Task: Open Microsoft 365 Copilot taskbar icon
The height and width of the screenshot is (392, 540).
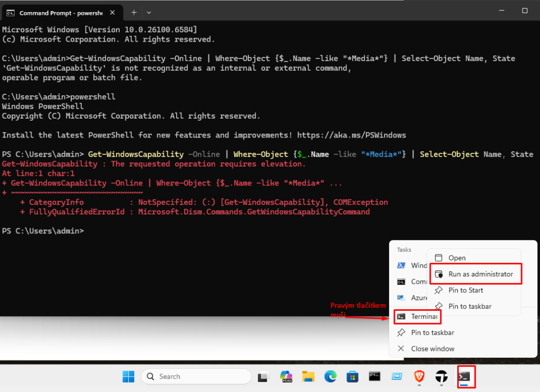Action: [x=286, y=377]
